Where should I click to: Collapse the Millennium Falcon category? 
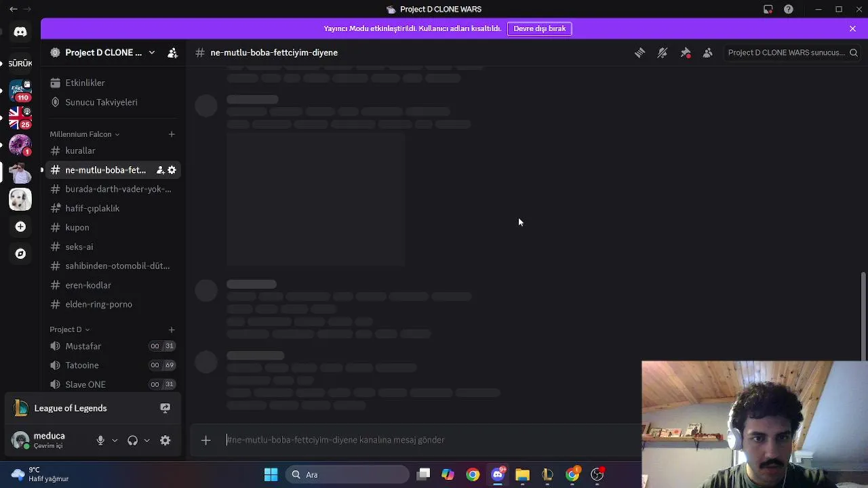[84, 134]
